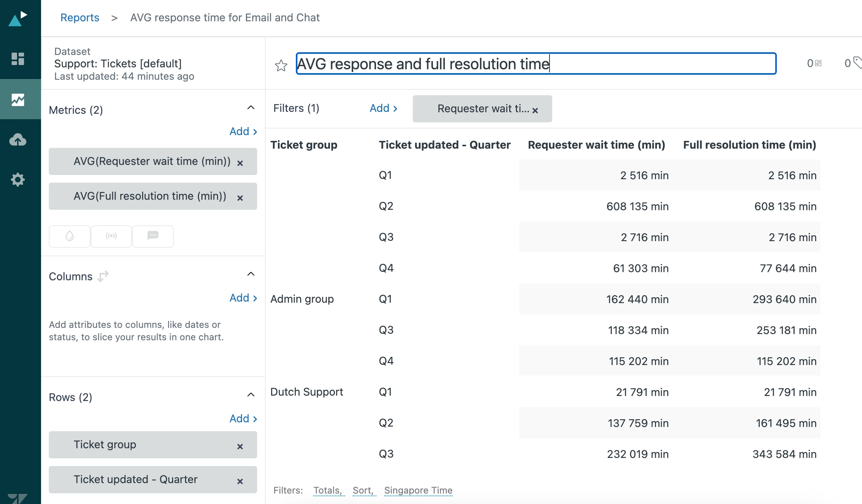Collapse the Metrics panel section
This screenshot has width=862, height=504.
coord(251,108)
